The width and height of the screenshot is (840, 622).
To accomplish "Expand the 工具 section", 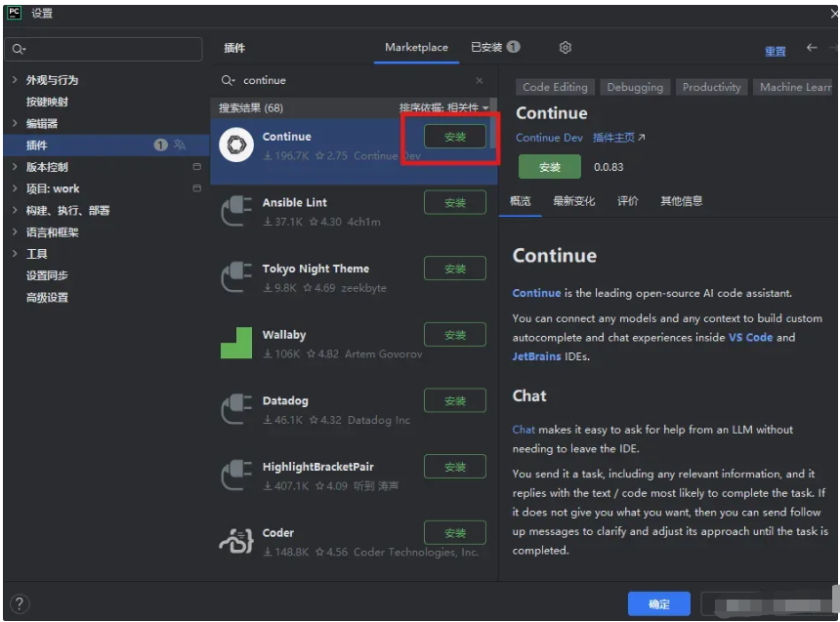I will (15, 254).
